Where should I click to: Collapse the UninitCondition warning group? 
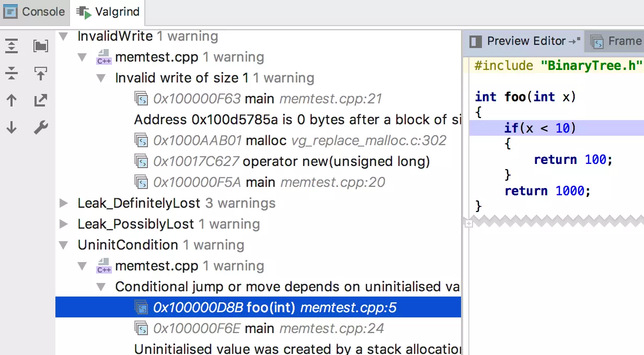(64, 245)
